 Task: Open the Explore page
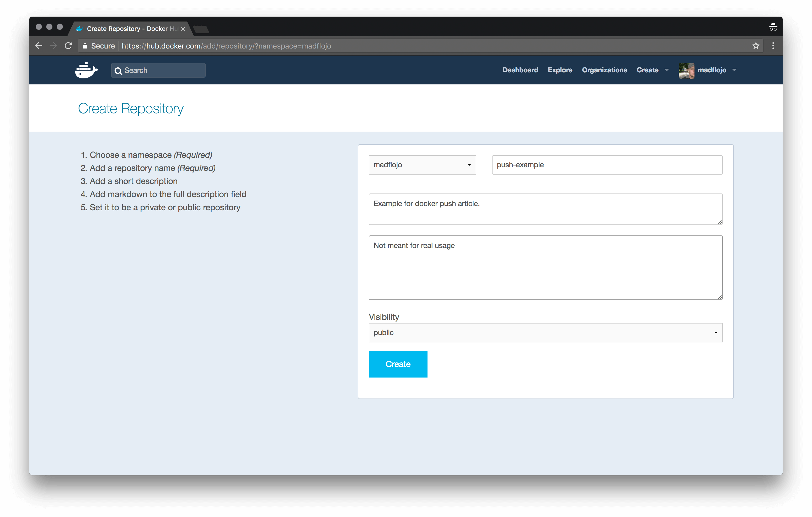click(x=560, y=70)
